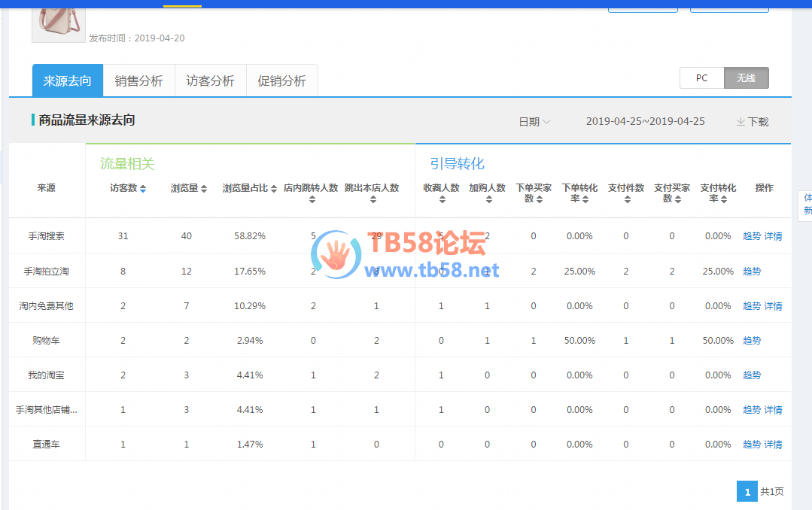
Task: Click sort arrows under 收藏人数
Action: click(442, 199)
